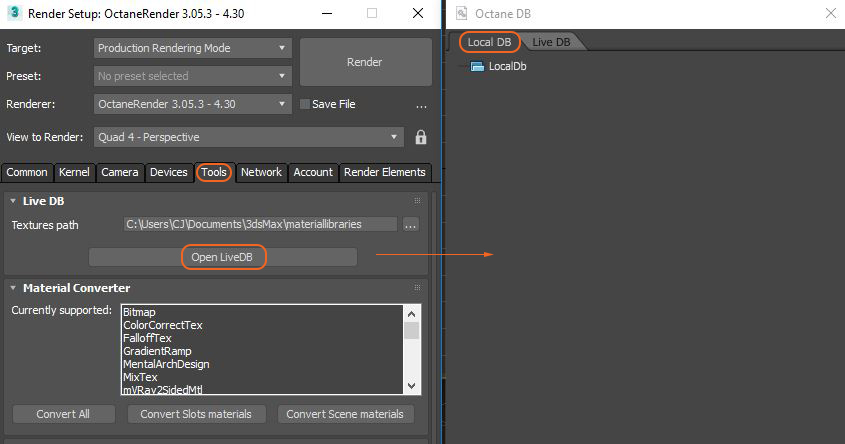Close the Octane DB window
This screenshot has height=444, width=845.
pyautogui.click(x=830, y=13)
